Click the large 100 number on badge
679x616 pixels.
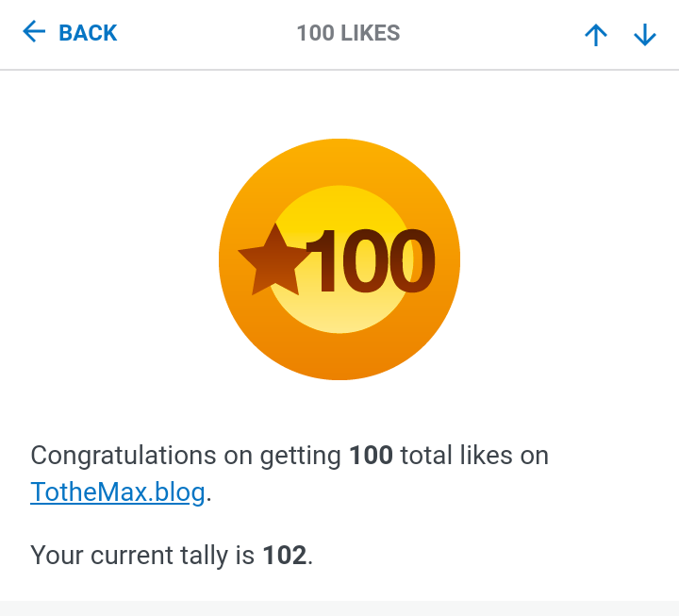point(371,262)
